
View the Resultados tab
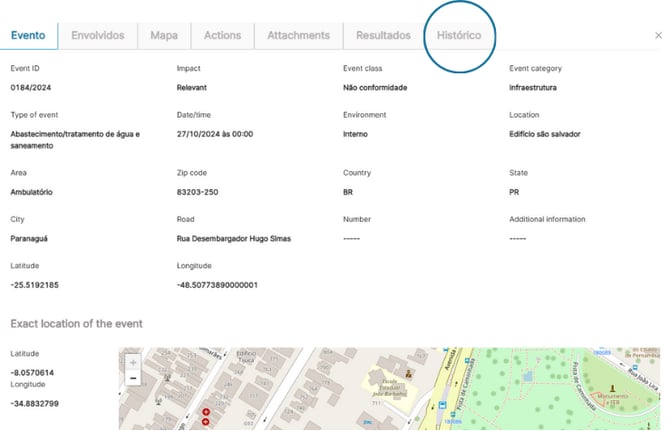tap(383, 35)
